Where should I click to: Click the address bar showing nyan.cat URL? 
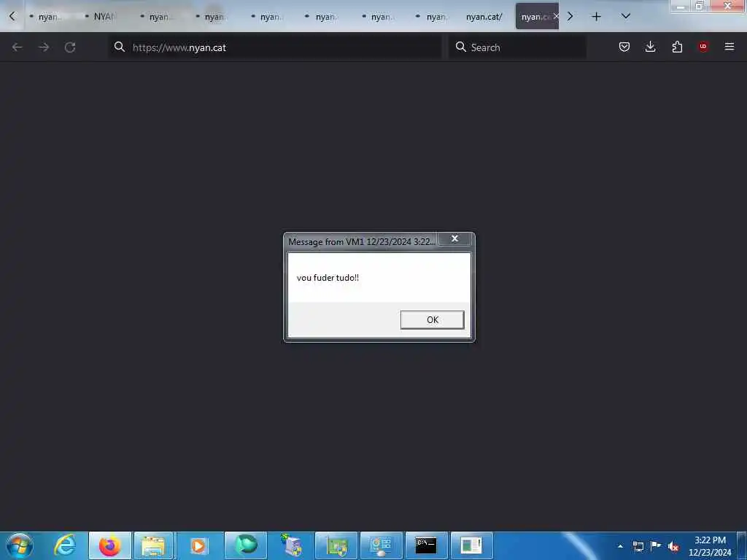(275, 47)
